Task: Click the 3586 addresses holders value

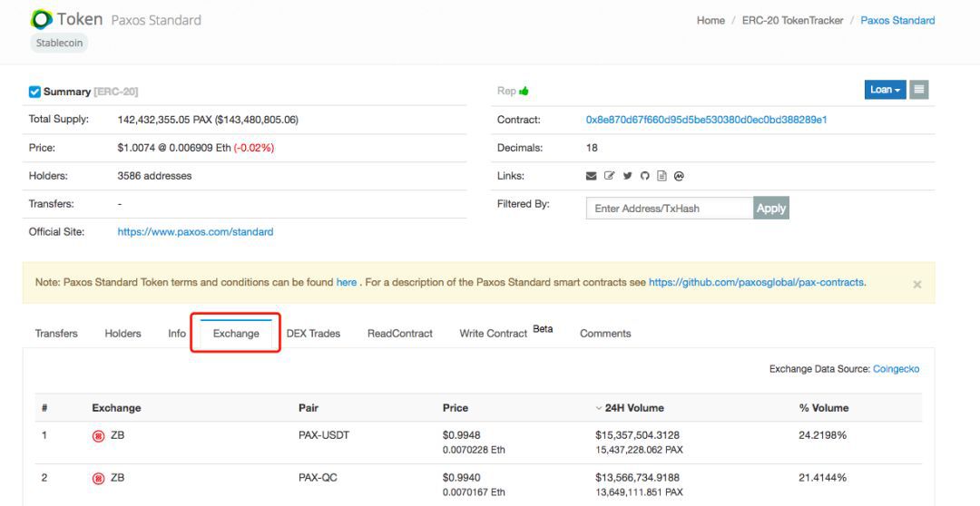Action: click(x=154, y=176)
